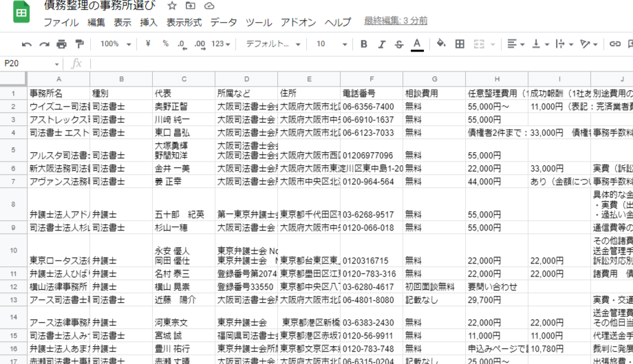633x364 pixels.
Task: Expand the 100% zoom dropdown
Action: 115,44
